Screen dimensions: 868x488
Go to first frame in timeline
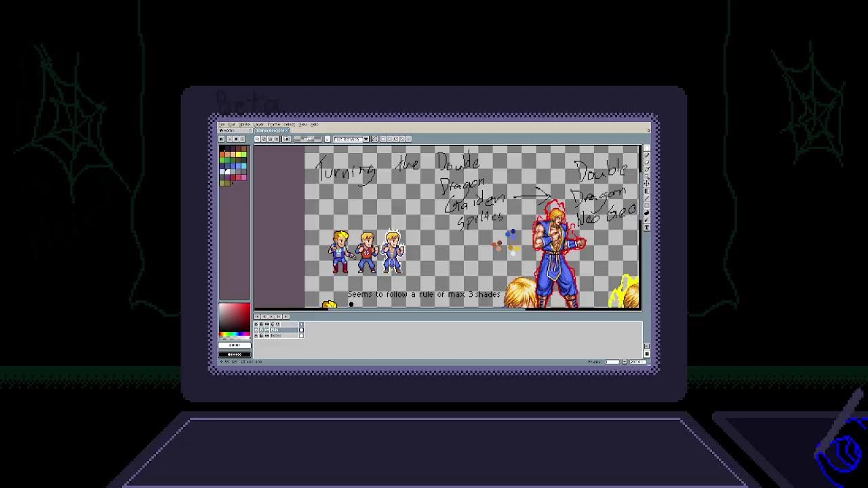[257, 317]
